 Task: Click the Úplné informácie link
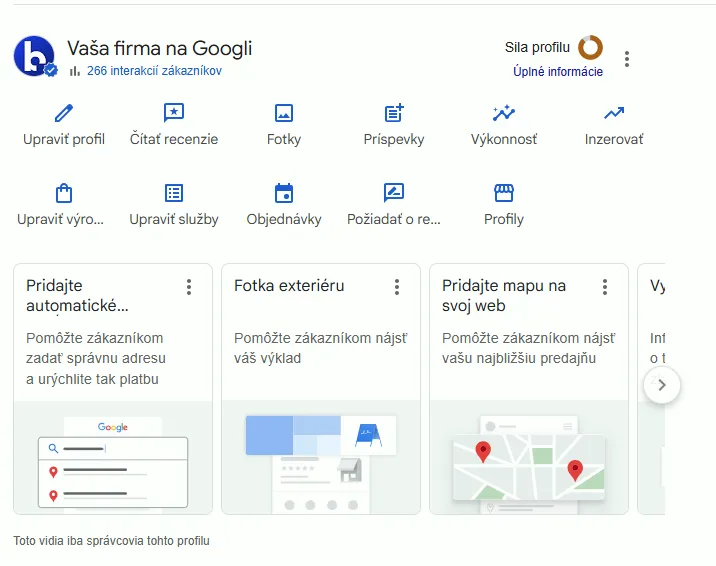pos(558,72)
